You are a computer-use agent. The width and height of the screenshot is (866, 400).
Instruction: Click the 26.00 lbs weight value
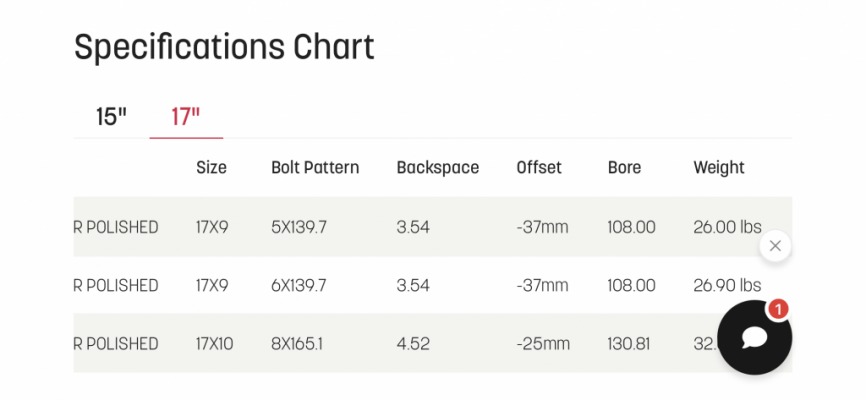point(727,227)
